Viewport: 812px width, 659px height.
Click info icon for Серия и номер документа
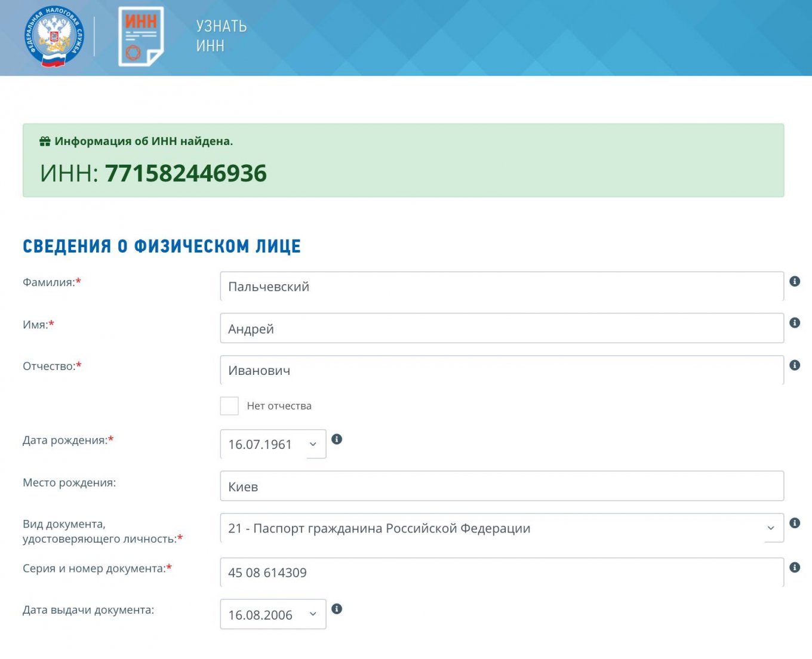(795, 567)
